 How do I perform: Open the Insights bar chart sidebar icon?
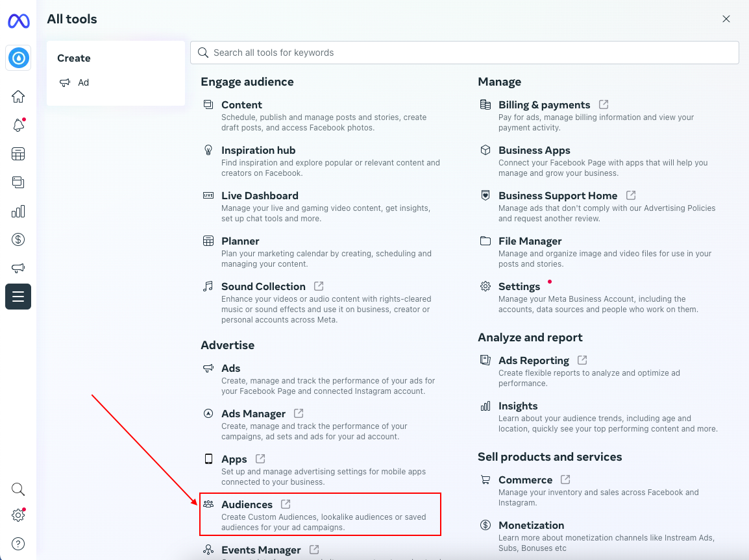[18, 211]
